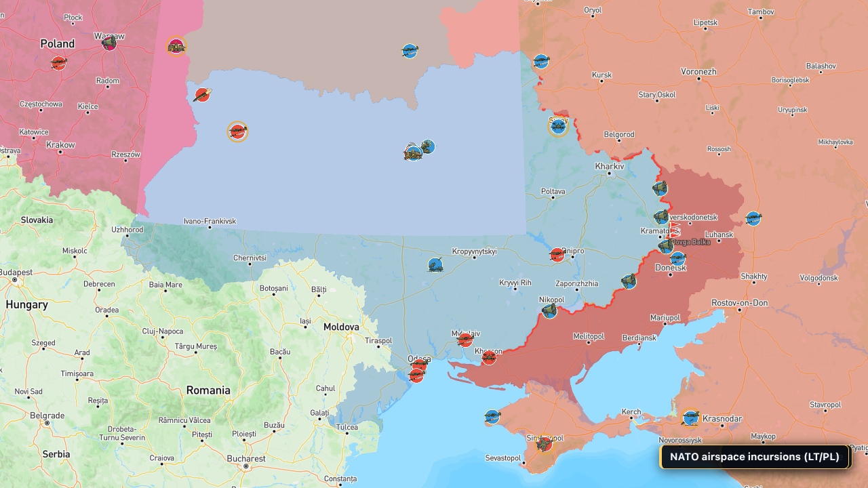Select the Kerch city label
868x488 pixels.
(631, 411)
